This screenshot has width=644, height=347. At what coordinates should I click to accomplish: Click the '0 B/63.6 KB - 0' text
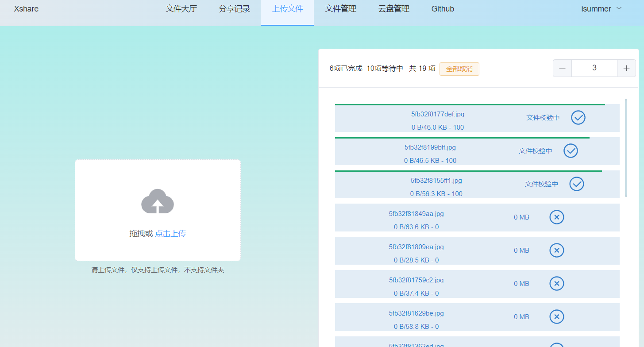coord(416,227)
